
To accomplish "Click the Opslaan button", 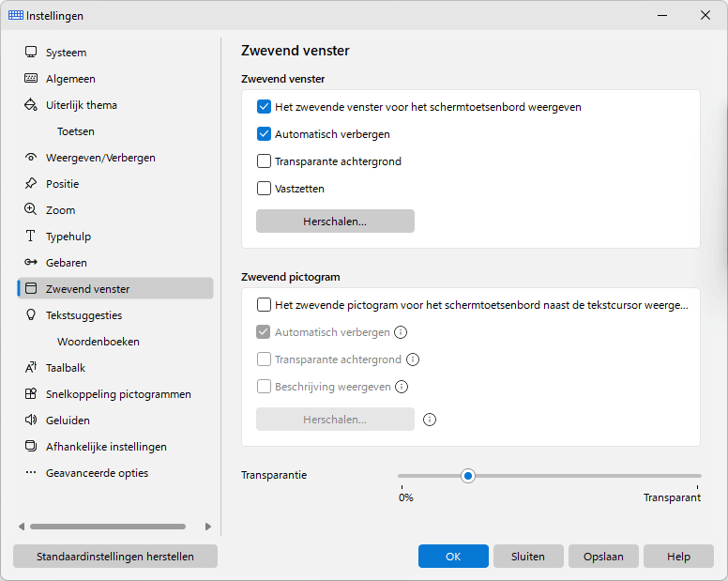I will click(x=603, y=557).
